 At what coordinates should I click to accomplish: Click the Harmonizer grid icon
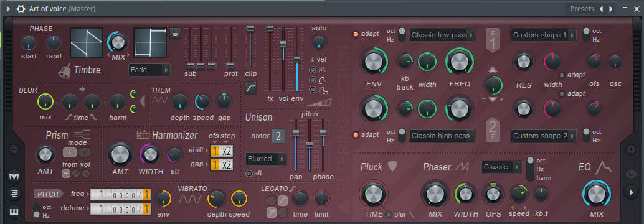click(143, 134)
